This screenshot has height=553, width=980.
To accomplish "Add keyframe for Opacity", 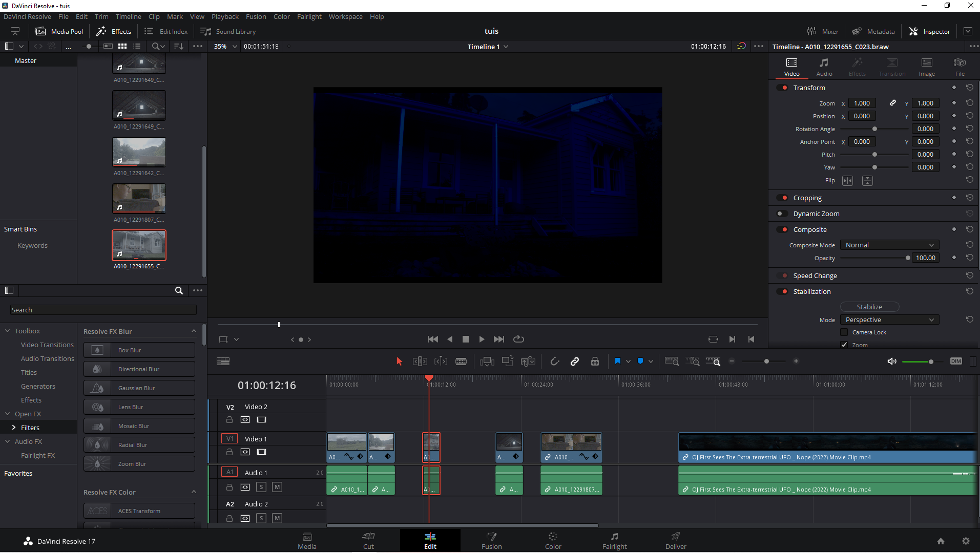I will [x=954, y=258].
